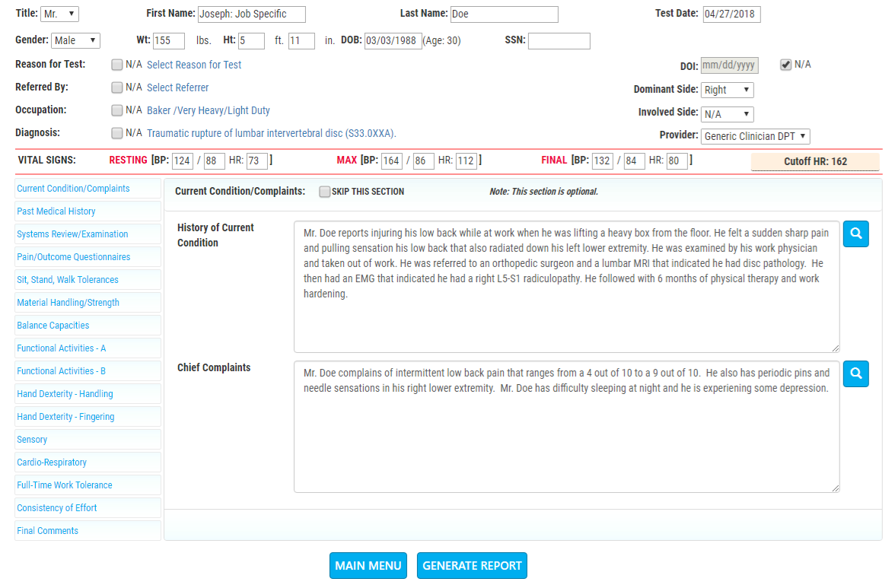Click the weight (Wt) field
Screen dimensions: 895x588
169,41
